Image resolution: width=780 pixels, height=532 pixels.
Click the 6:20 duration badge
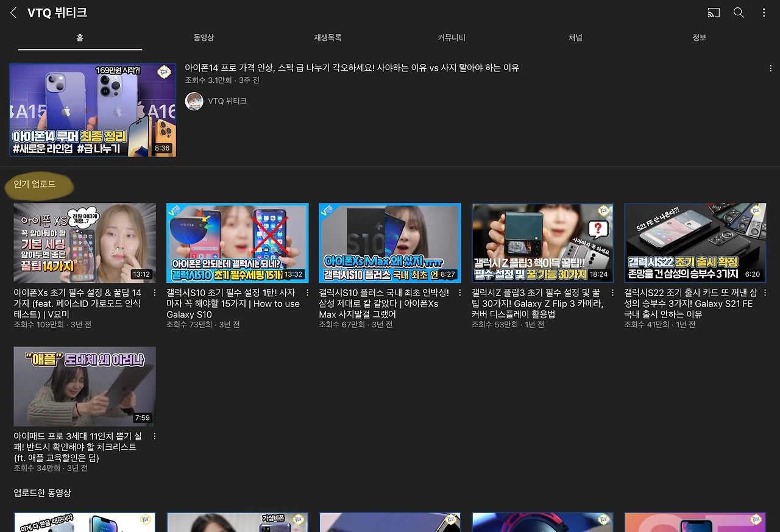pyautogui.click(x=753, y=274)
